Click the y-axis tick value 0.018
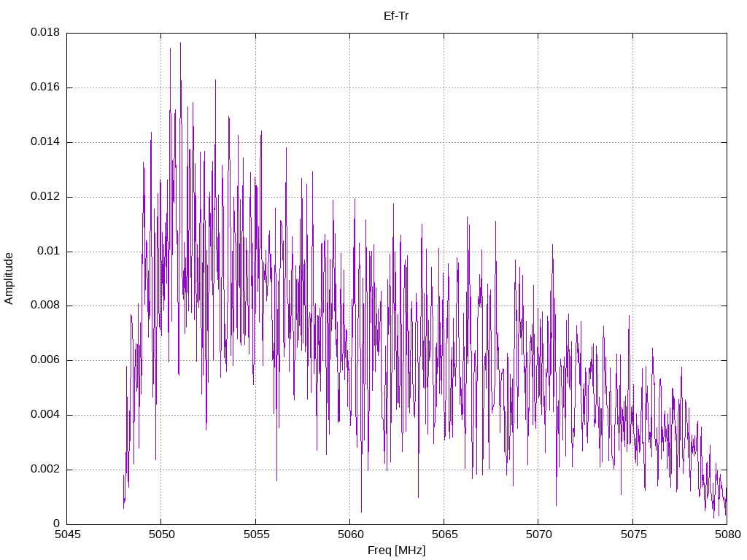Viewport: 747px width, 560px height. (x=45, y=32)
